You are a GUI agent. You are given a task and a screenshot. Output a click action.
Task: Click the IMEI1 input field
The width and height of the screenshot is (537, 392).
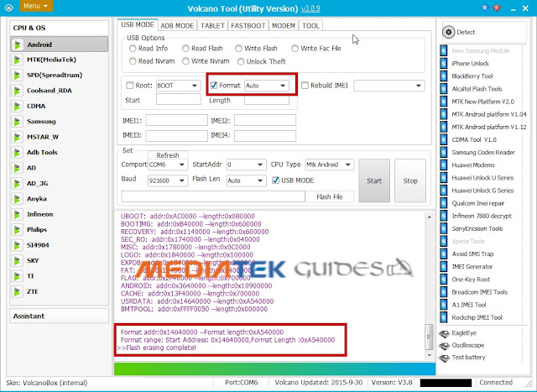tap(177, 120)
